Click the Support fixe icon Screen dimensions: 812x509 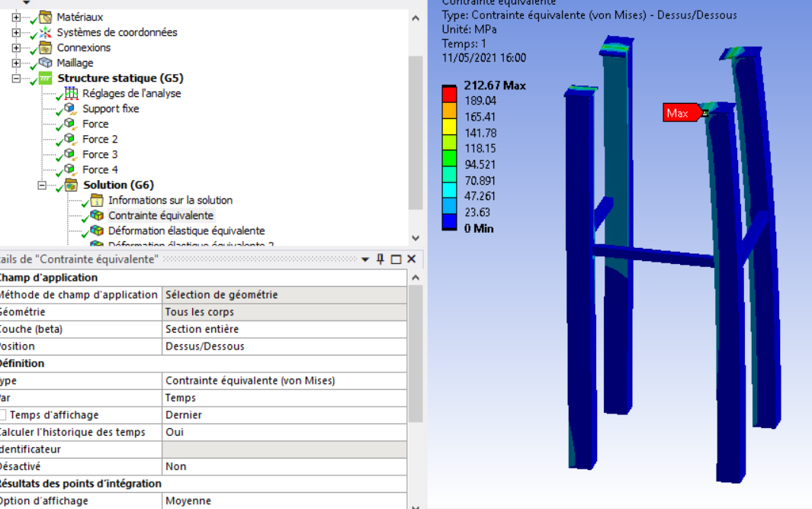pos(72,108)
